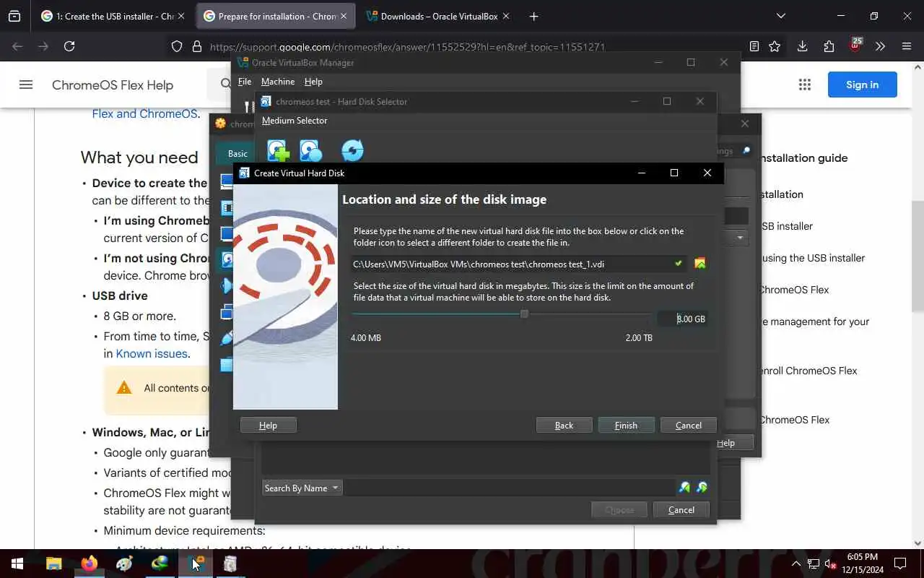
Task: Click the disk size slider handle
Action: click(x=524, y=314)
